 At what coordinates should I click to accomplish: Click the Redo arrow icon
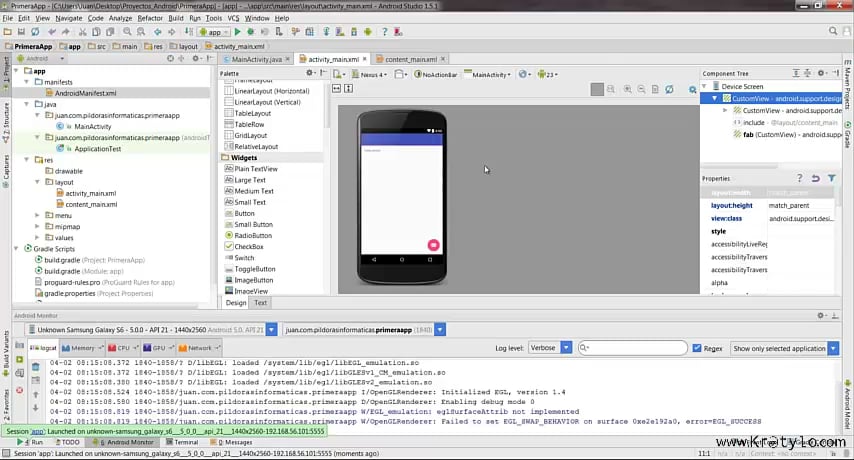[65, 32]
